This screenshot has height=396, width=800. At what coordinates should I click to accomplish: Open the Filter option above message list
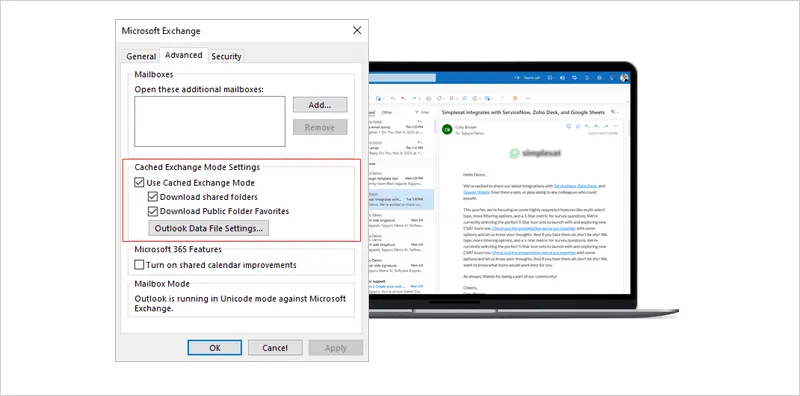[x=422, y=112]
